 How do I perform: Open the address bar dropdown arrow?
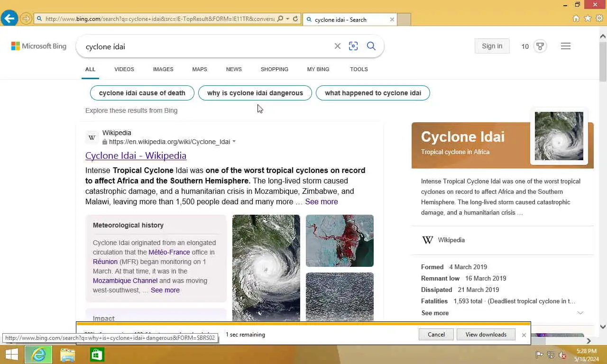(x=287, y=19)
